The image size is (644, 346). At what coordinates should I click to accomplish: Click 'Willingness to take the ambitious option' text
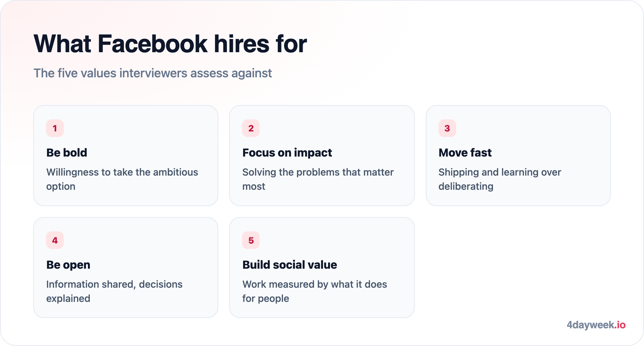[x=122, y=179]
